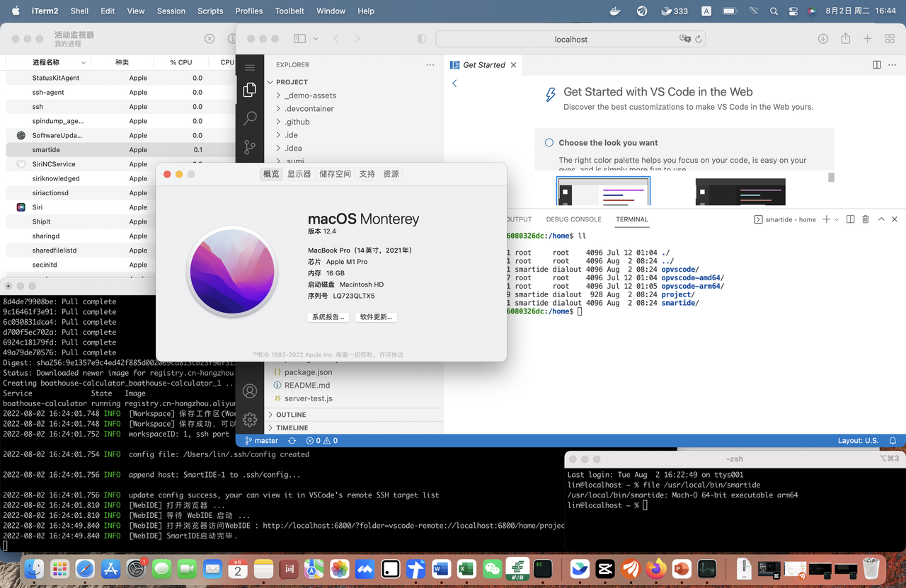
Task: Select the smartide process row
Action: [120, 149]
